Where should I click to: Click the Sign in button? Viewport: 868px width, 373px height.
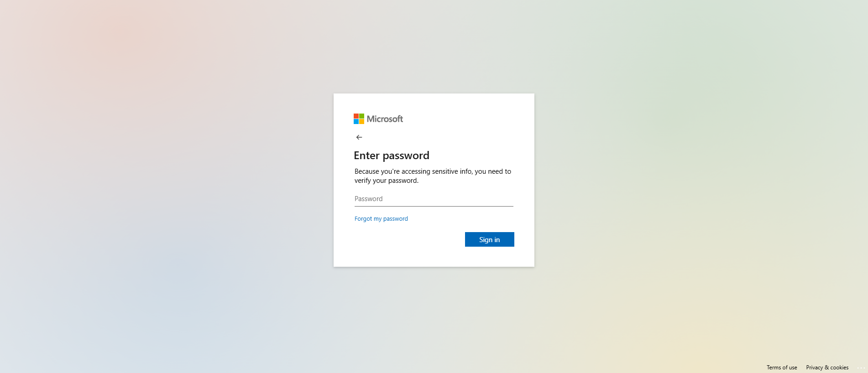490,239
